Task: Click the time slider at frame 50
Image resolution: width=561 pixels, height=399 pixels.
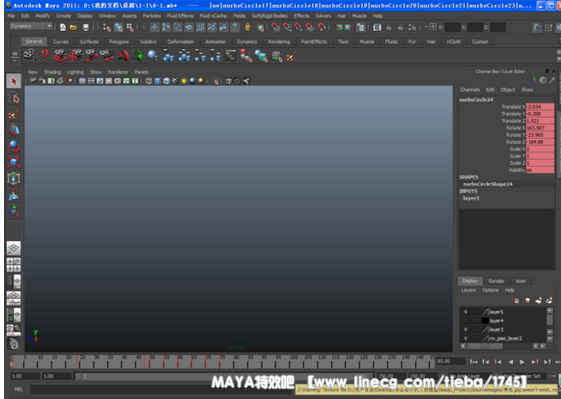Action: pyautogui.click(x=151, y=362)
